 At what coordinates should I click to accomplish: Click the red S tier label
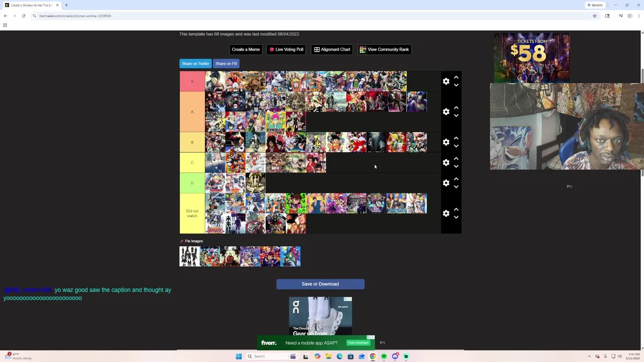[x=192, y=81]
